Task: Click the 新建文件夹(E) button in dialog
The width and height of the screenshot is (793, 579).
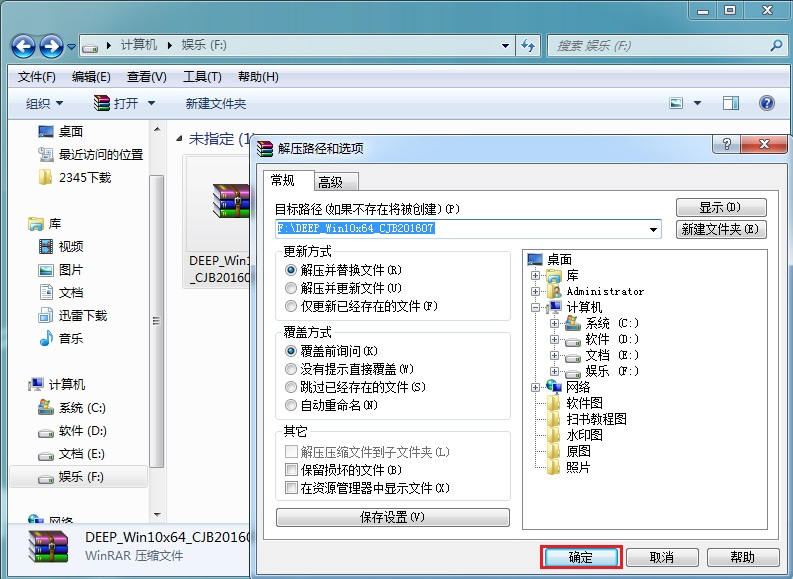Action: (721, 230)
